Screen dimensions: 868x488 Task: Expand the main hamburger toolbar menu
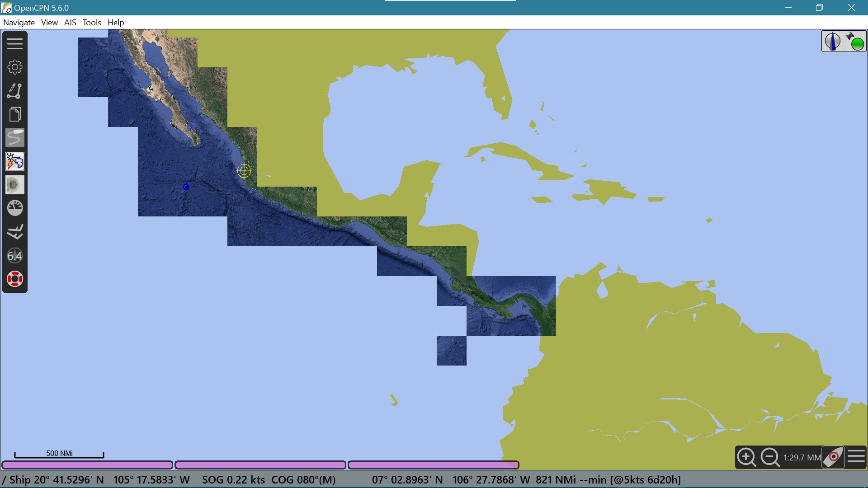(x=14, y=42)
